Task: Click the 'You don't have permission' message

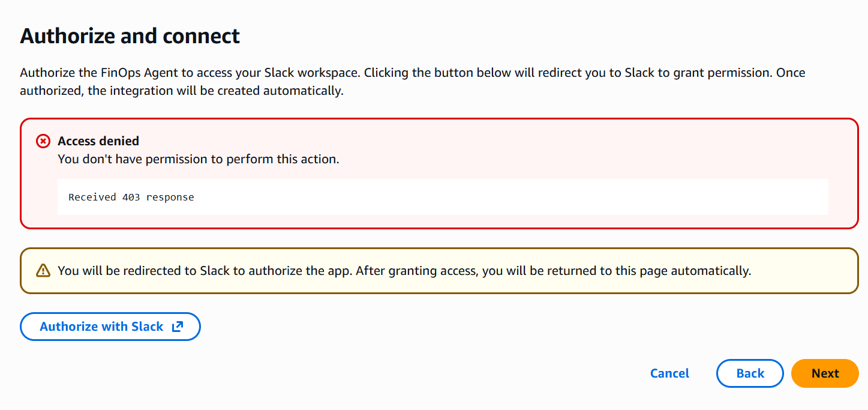Action: point(199,160)
